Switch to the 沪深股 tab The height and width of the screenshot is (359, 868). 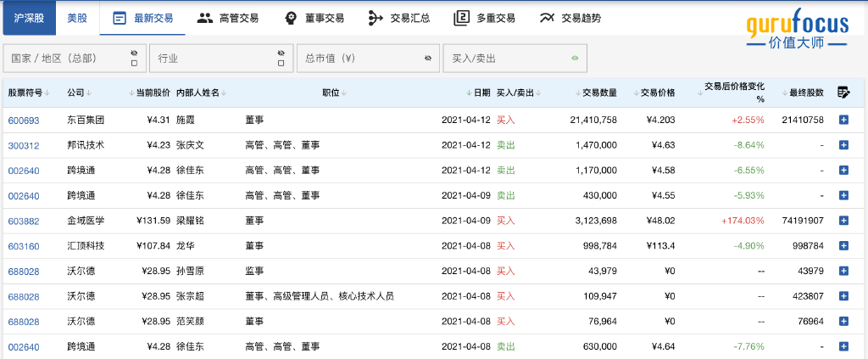[30, 19]
